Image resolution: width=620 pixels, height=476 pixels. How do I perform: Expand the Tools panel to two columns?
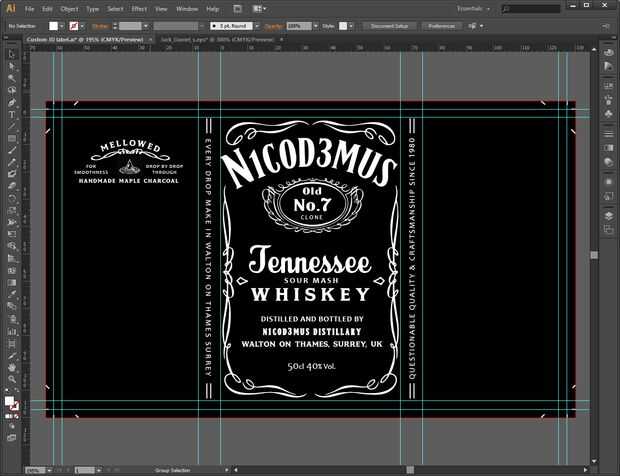pyautogui.click(x=7, y=38)
